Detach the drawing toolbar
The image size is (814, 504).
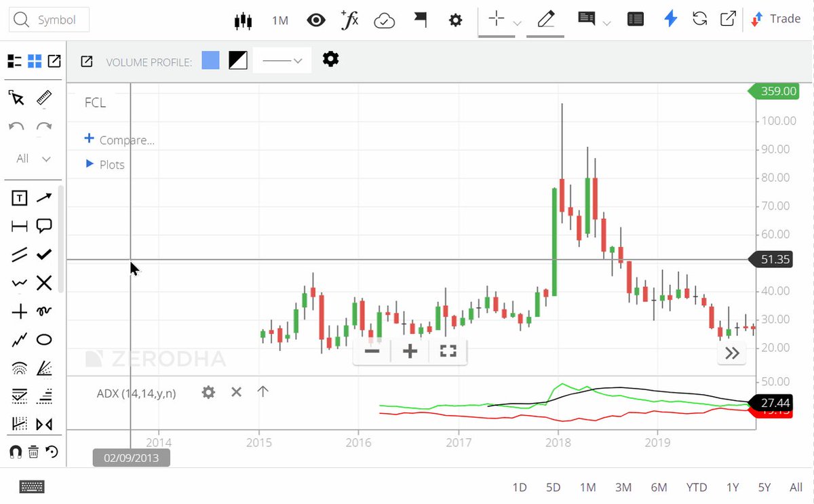(x=54, y=61)
